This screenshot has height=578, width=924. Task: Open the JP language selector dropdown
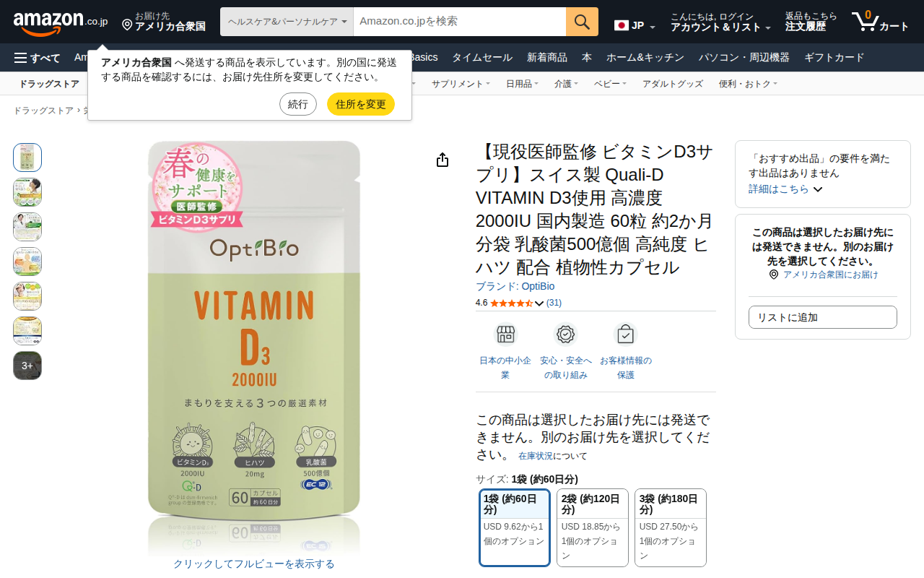pos(635,26)
